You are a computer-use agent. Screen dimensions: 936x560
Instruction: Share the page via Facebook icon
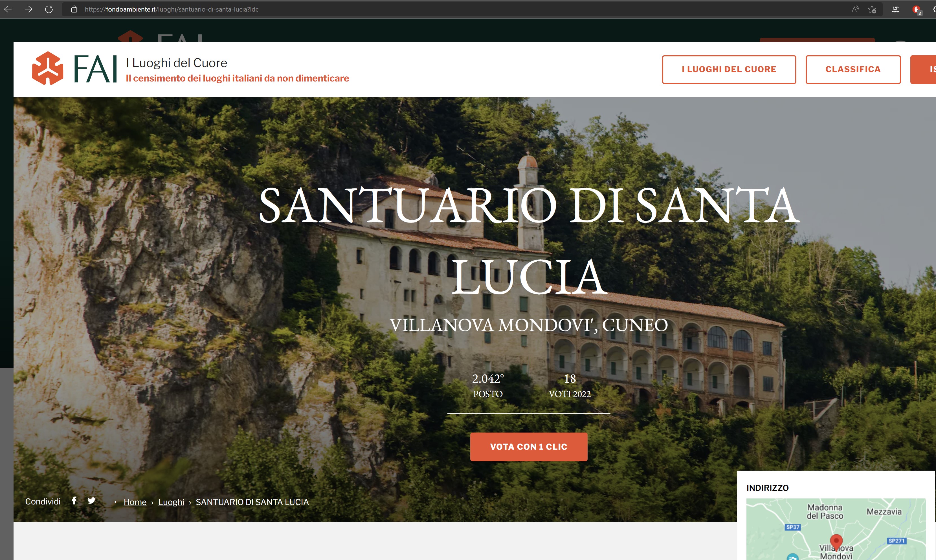pyautogui.click(x=74, y=501)
